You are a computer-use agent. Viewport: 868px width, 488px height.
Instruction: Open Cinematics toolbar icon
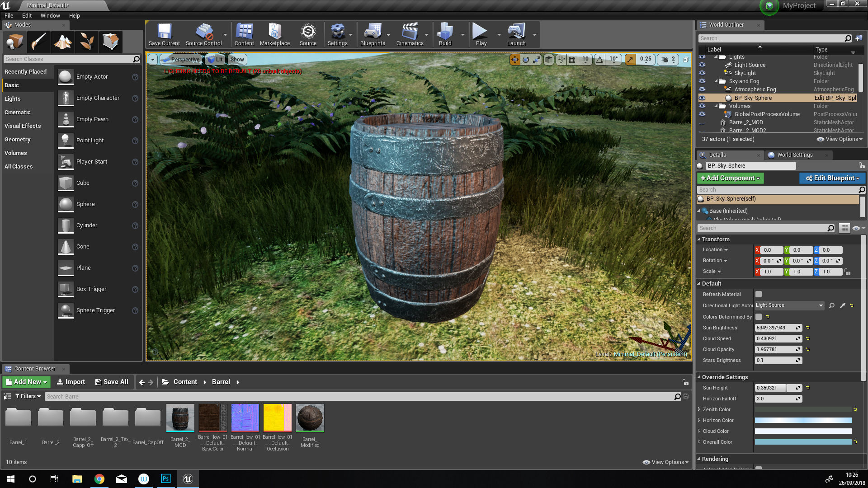tap(410, 35)
